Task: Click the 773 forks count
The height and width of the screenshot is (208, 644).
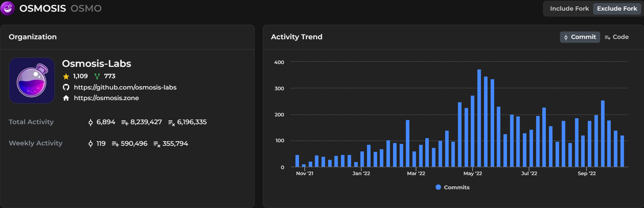Action: tap(110, 76)
